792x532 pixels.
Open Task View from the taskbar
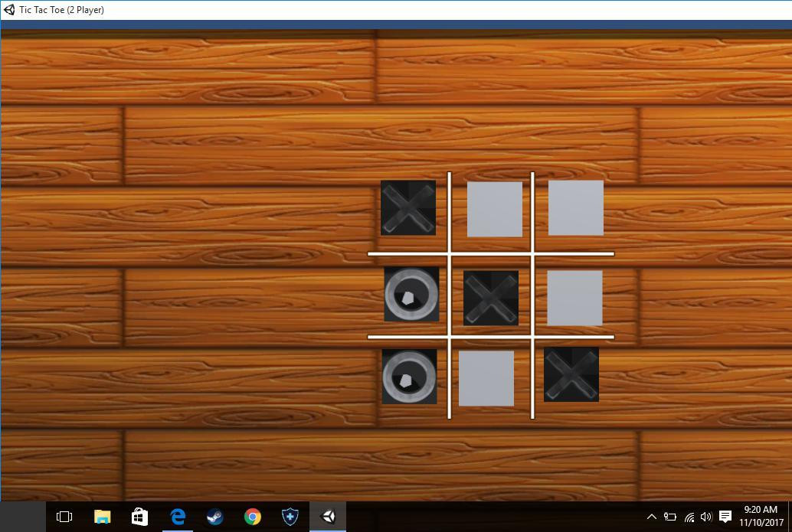point(64,517)
